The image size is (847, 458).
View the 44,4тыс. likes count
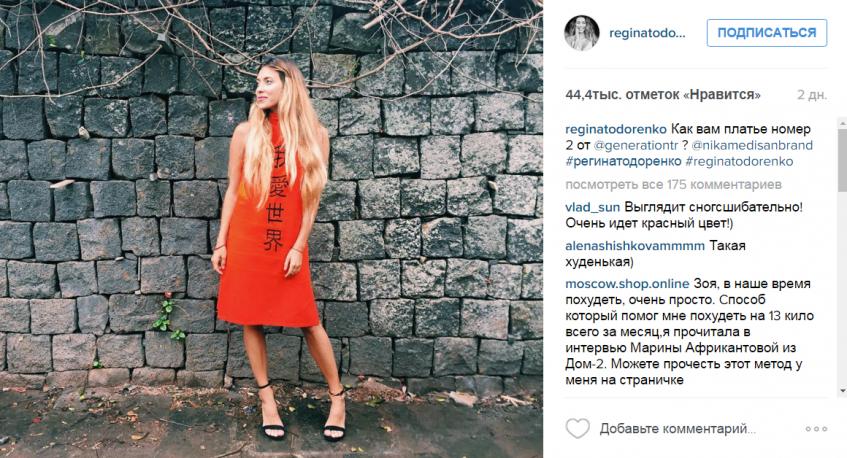coord(663,95)
